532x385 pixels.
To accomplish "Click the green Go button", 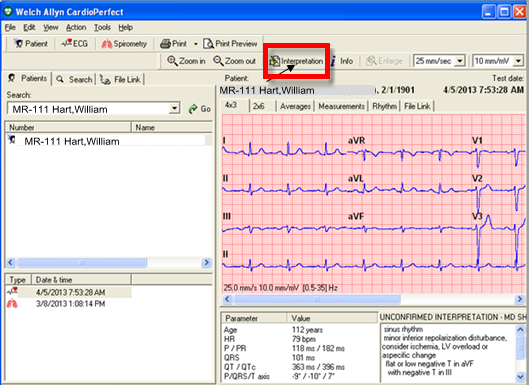I will click(x=200, y=109).
